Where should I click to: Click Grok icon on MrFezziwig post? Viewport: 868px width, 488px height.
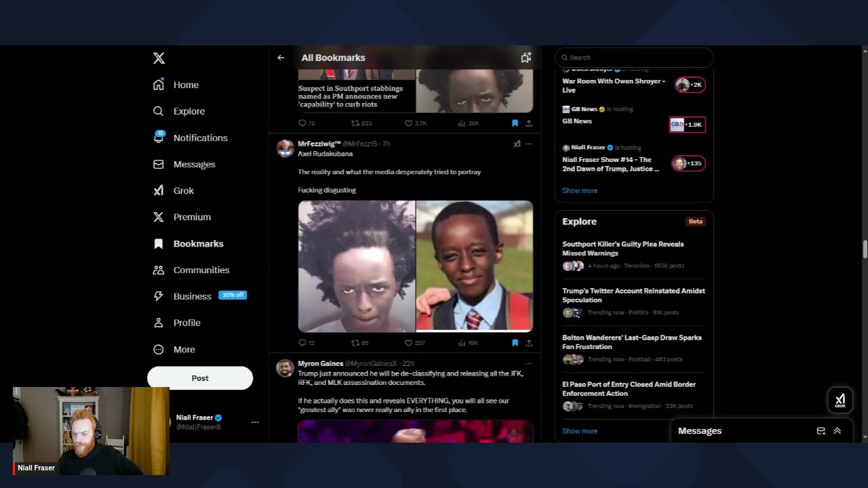point(517,144)
